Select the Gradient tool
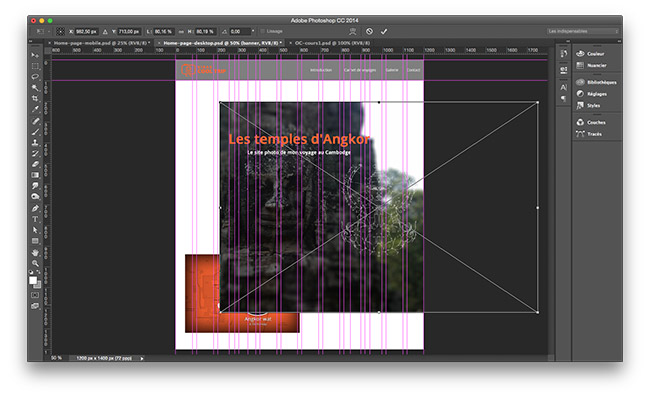Viewport: 650px width, 399px height. pyautogui.click(x=35, y=175)
